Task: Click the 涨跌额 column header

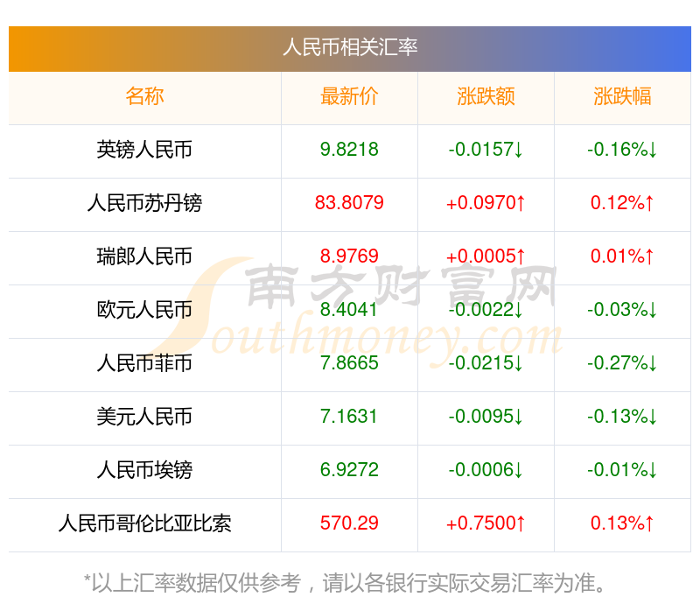Action: pos(486,96)
